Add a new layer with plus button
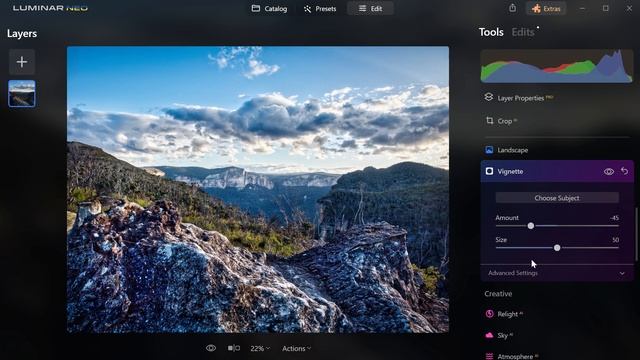Viewport: 640px width, 360px height. point(22,62)
